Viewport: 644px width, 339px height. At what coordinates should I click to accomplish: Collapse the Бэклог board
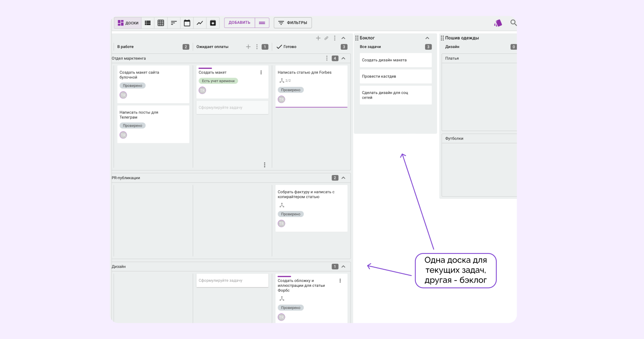coord(427,38)
